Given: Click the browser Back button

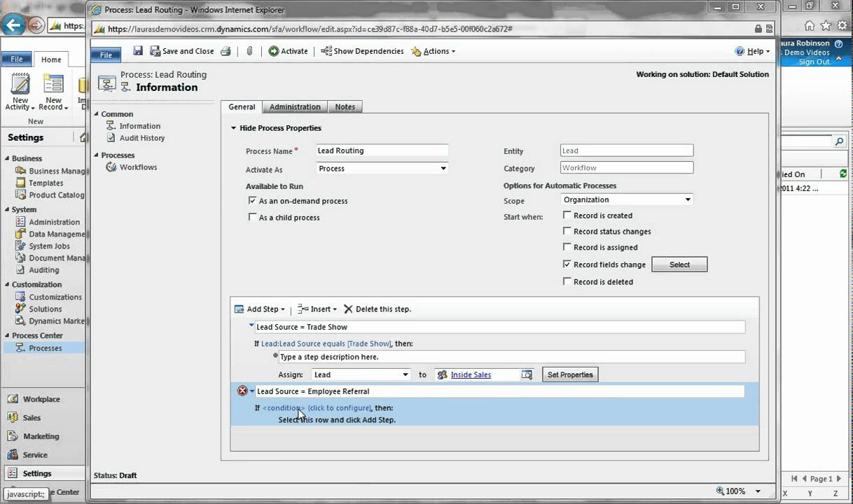Looking at the screenshot, I should [13, 25].
